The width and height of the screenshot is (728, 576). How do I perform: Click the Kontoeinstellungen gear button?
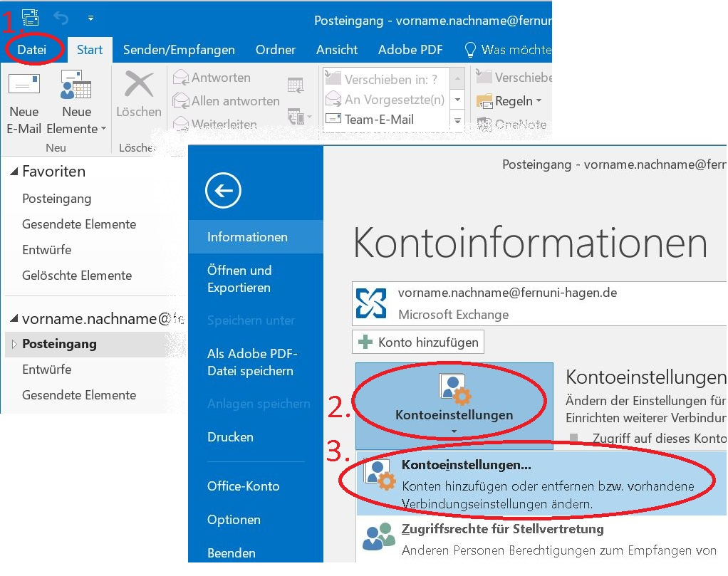(454, 401)
